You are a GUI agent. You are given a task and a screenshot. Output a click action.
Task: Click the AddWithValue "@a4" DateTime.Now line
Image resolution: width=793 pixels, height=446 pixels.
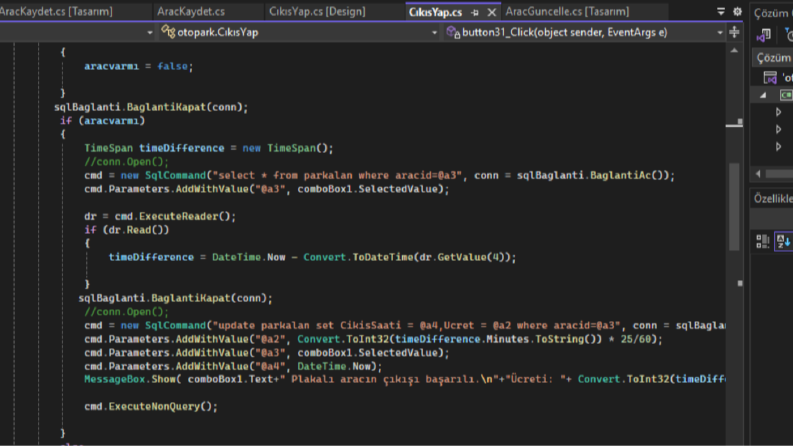pyautogui.click(x=233, y=367)
